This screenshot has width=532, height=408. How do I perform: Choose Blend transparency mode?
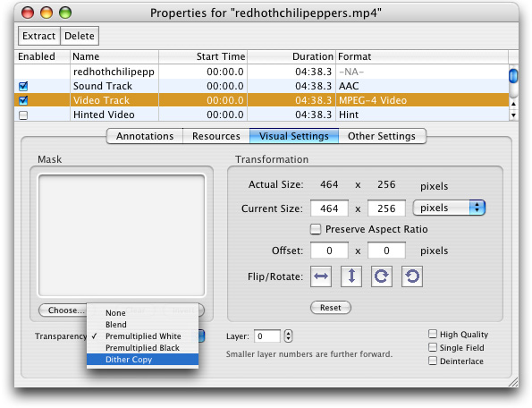142,325
